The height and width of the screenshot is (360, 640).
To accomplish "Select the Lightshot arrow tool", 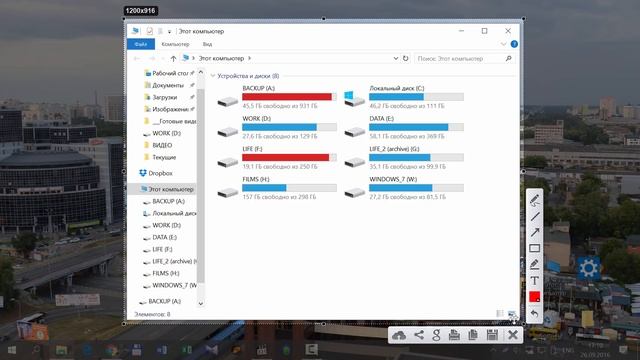I will 535,232.
